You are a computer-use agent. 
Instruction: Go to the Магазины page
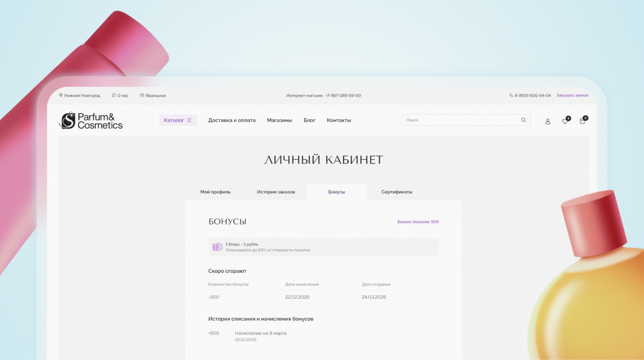[279, 120]
